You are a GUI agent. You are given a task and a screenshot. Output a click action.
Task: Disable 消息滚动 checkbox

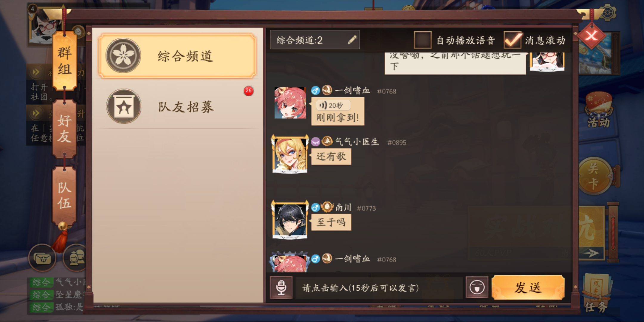[x=513, y=40]
